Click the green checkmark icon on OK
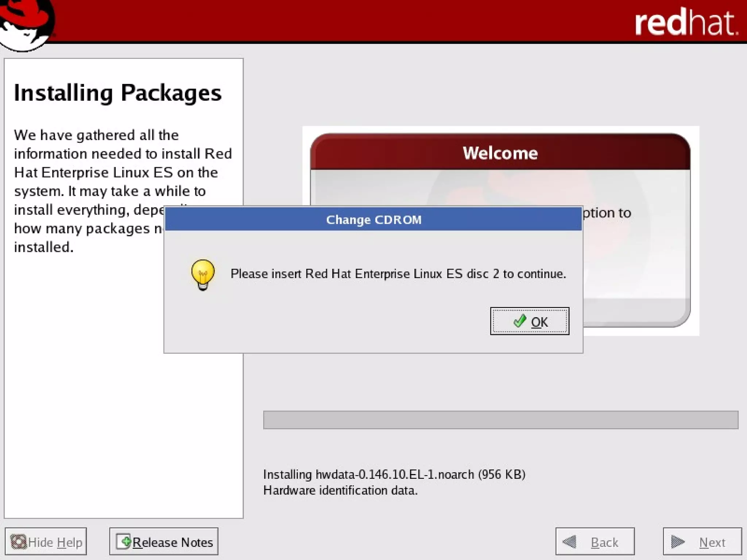747x560 pixels. pos(519,321)
